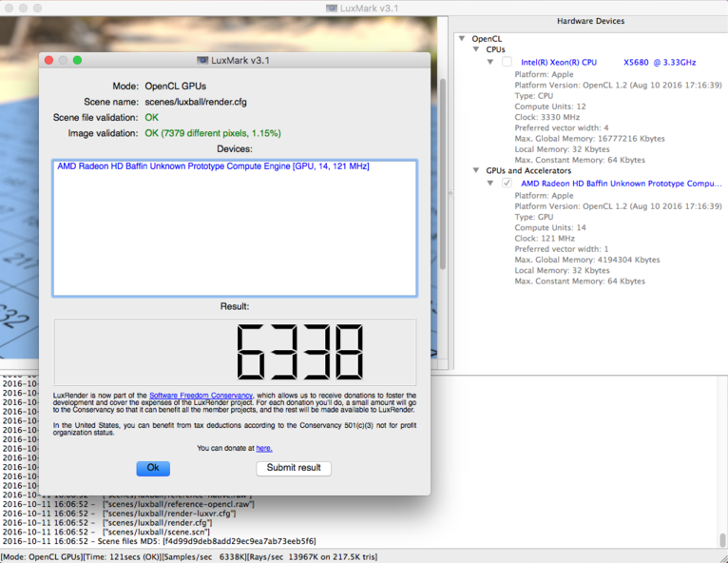Screen dimensions: 728x563
Task: Click the scenes/luxball/render-luxvr.cfg log line
Action: 120,514
